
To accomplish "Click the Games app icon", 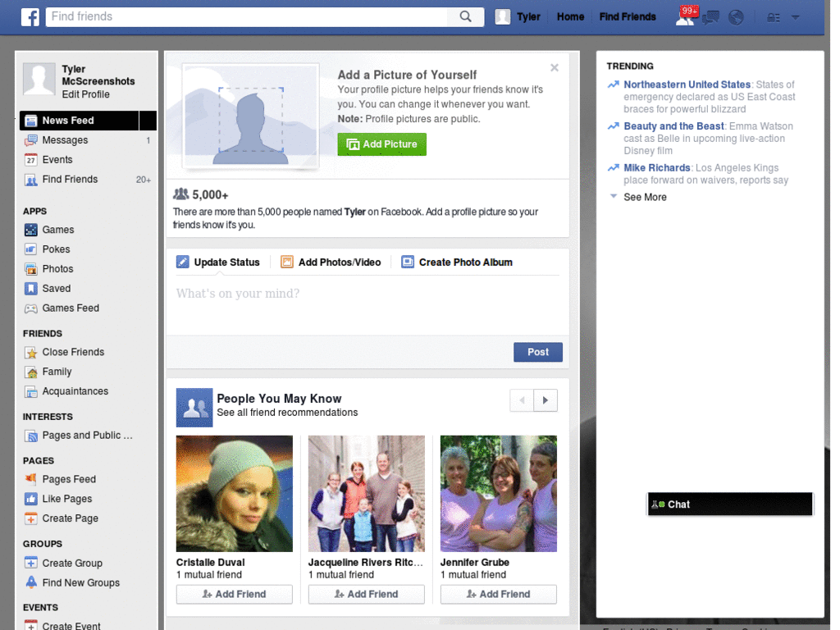I will [x=31, y=230].
